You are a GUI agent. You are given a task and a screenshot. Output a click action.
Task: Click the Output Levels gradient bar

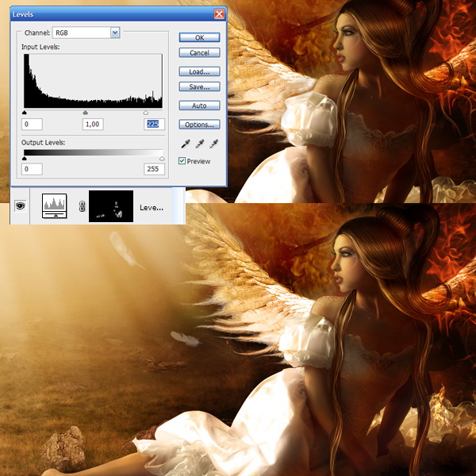point(93,152)
